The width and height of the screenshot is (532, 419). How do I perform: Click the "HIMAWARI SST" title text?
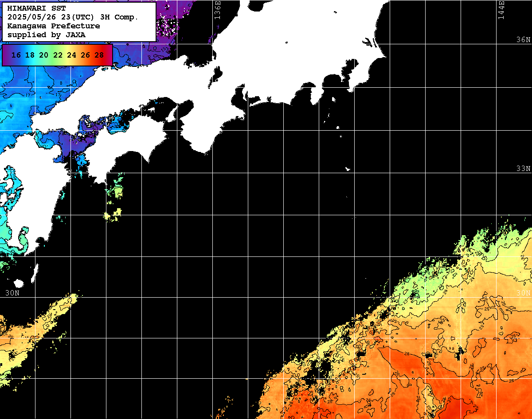point(36,8)
